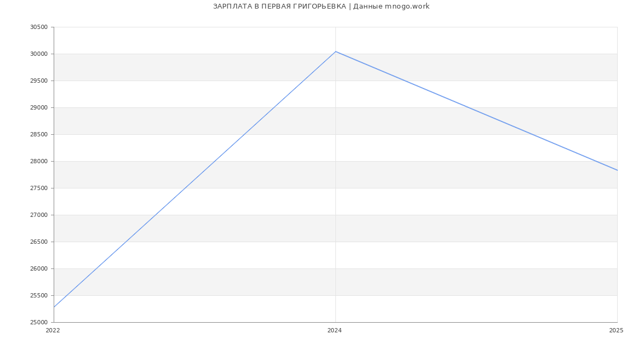
Task: Click the y-axis label 28500
Action: tap(39, 135)
